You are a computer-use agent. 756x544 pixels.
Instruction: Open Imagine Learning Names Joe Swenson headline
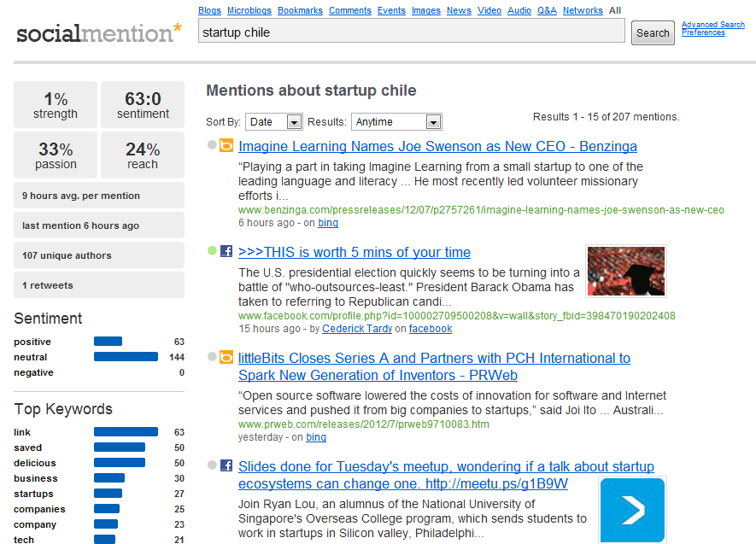pos(437,146)
